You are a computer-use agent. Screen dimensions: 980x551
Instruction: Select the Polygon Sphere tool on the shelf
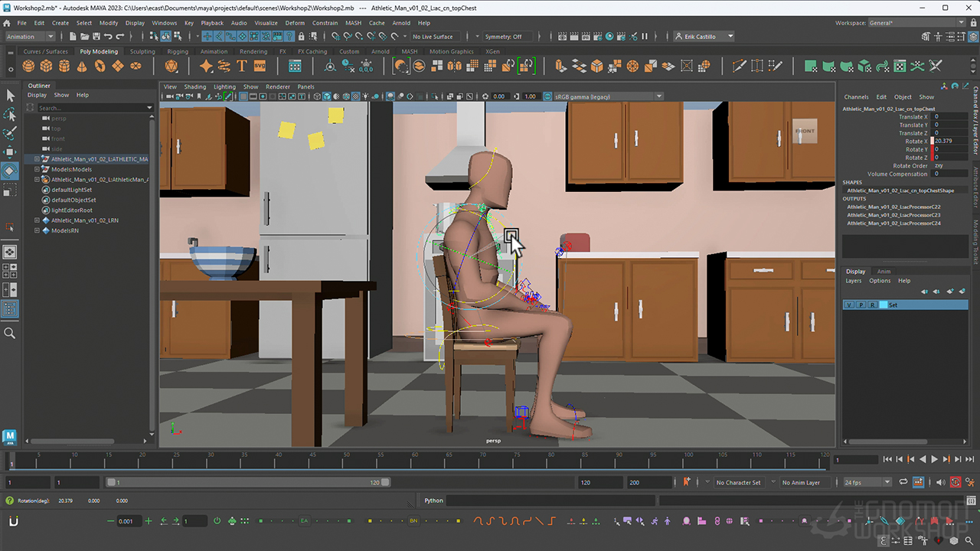click(x=27, y=66)
